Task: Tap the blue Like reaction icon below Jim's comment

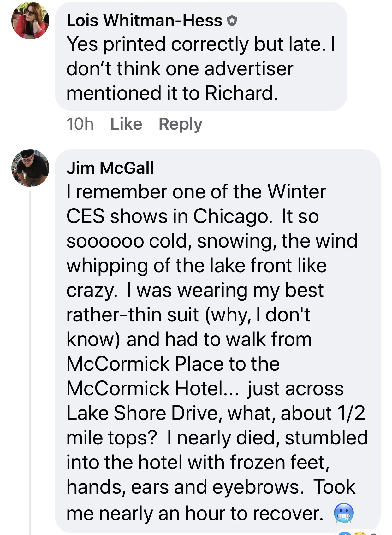Action: 345,533
